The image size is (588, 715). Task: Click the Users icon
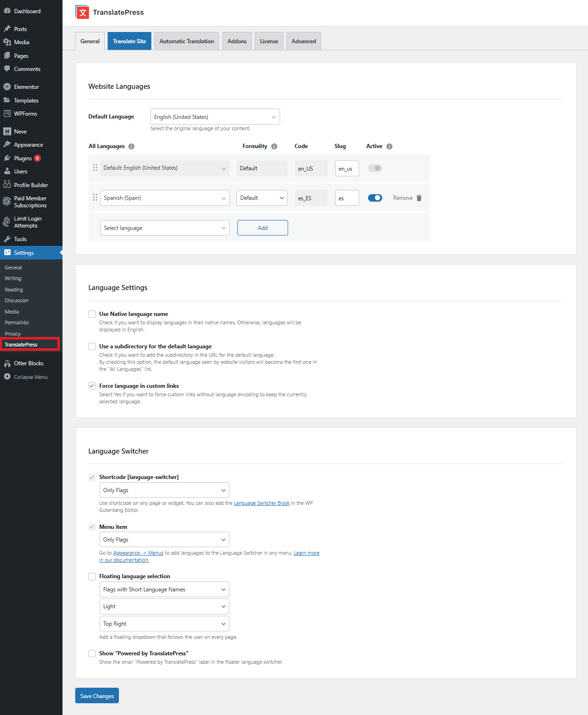tap(7, 171)
